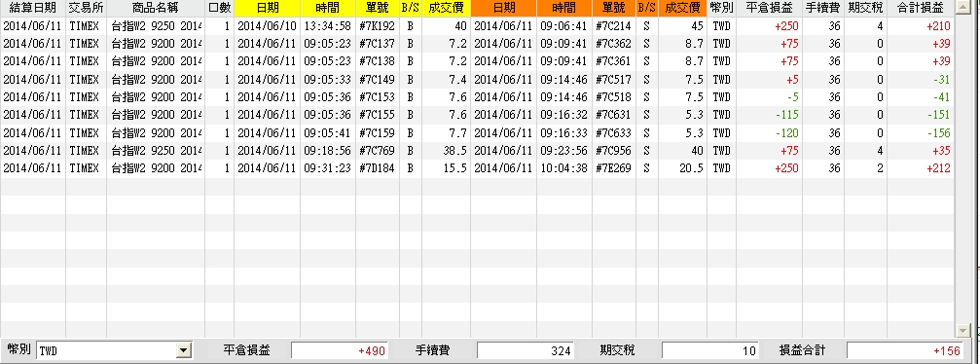Click the 手續費 total field 324
The image size is (980, 364).
(x=525, y=351)
